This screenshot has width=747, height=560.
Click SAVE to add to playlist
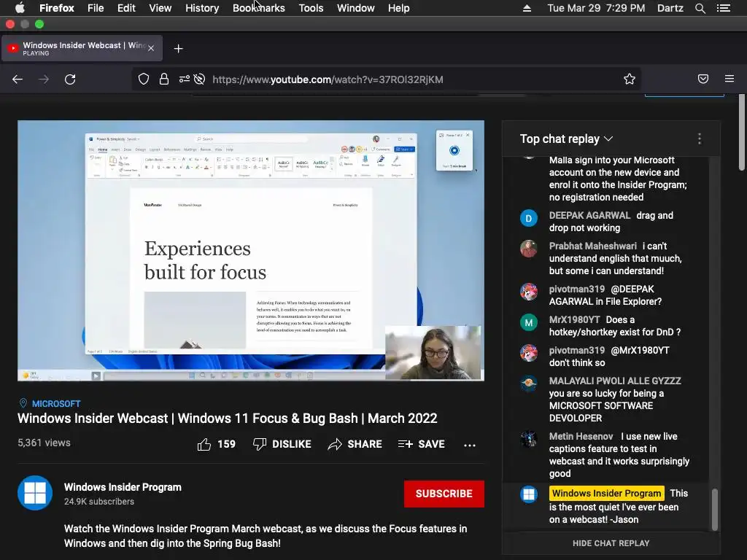pyautogui.click(x=421, y=444)
